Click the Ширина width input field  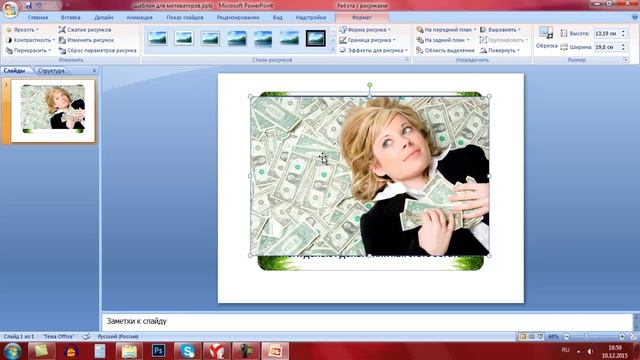pyautogui.click(x=607, y=47)
